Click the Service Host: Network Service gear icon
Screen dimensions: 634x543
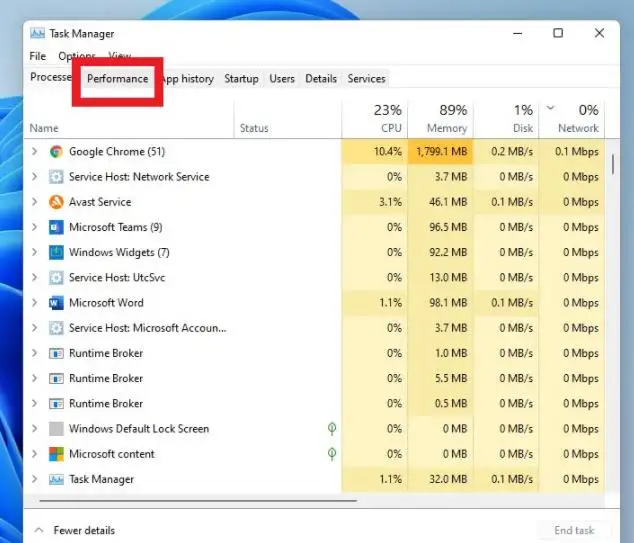click(x=56, y=177)
